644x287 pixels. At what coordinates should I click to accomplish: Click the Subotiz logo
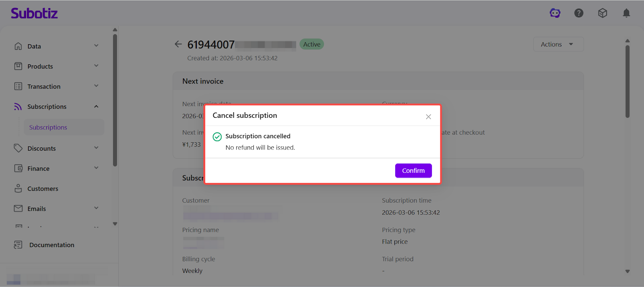(34, 13)
